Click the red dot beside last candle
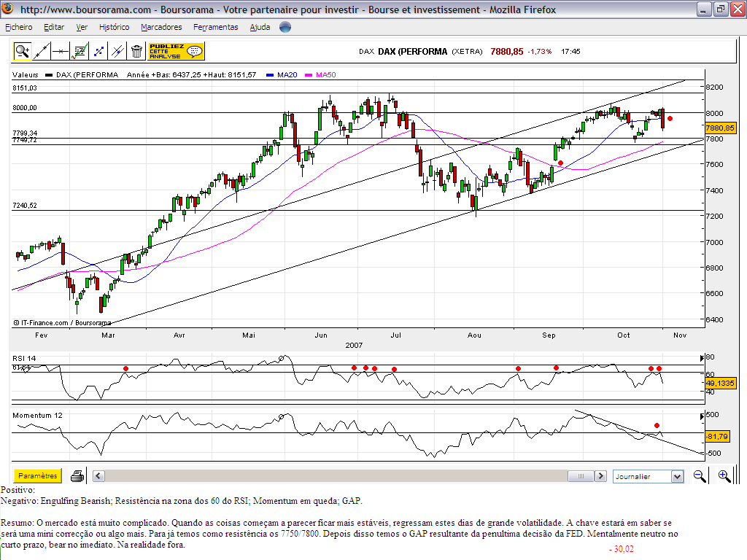The height and width of the screenshot is (560, 747). point(670,119)
